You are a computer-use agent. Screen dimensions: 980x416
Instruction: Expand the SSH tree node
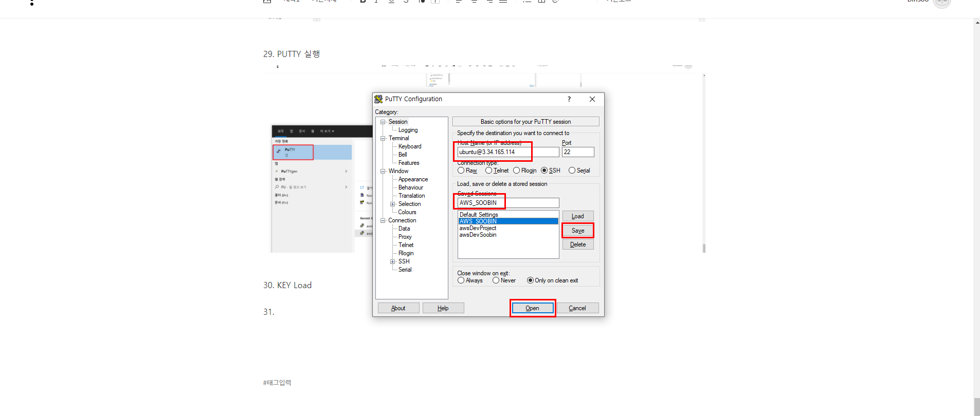(x=392, y=261)
